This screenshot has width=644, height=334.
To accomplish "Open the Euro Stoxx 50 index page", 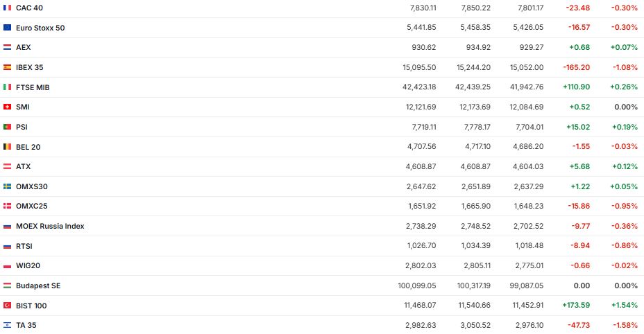I will [40, 28].
